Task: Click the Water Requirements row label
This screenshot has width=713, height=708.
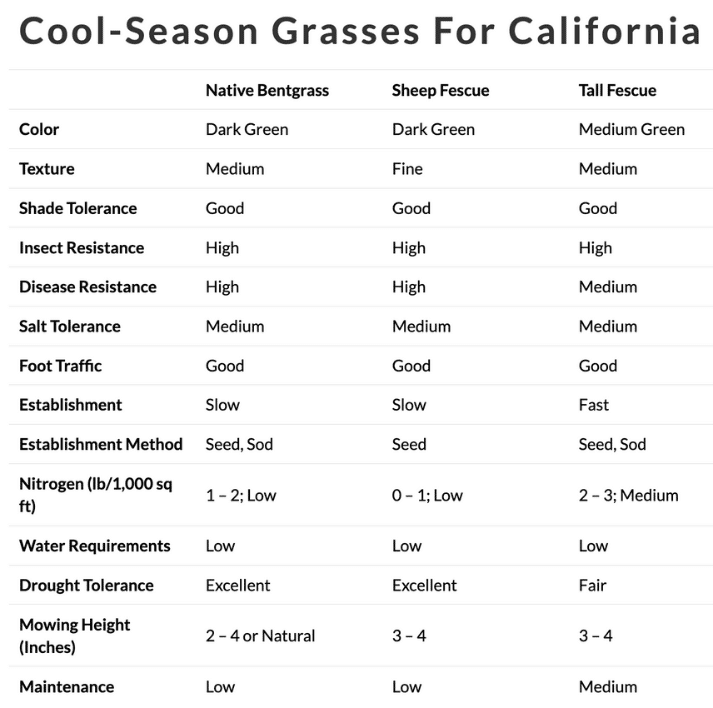Action: click(95, 546)
